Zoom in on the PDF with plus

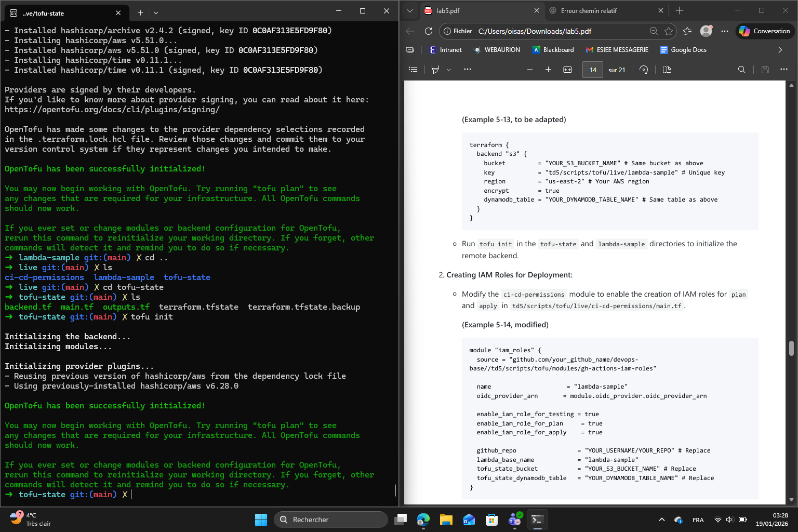pyautogui.click(x=548, y=70)
